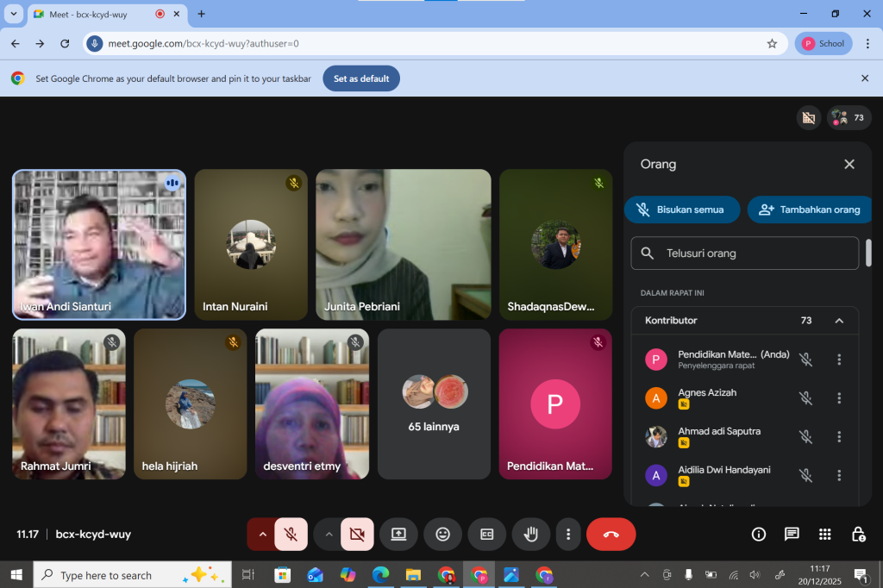
Task: Expand video settings arrow beside camera
Action: click(329, 535)
